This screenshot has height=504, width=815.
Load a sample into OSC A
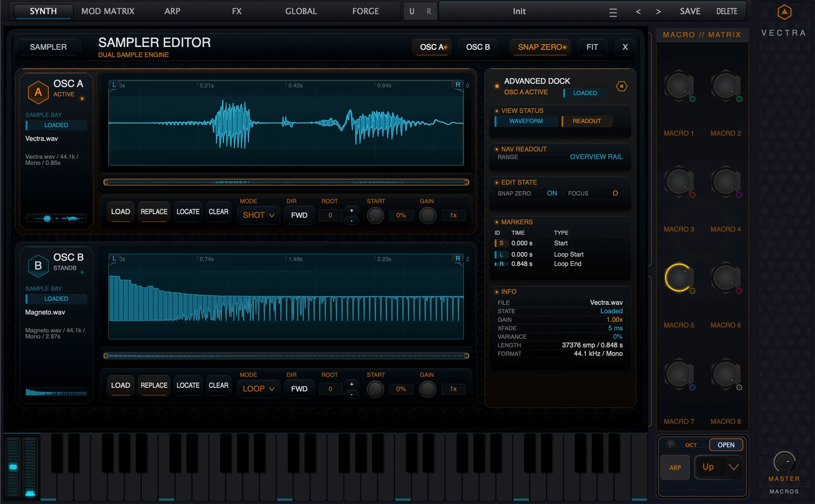click(x=120, y=212)
